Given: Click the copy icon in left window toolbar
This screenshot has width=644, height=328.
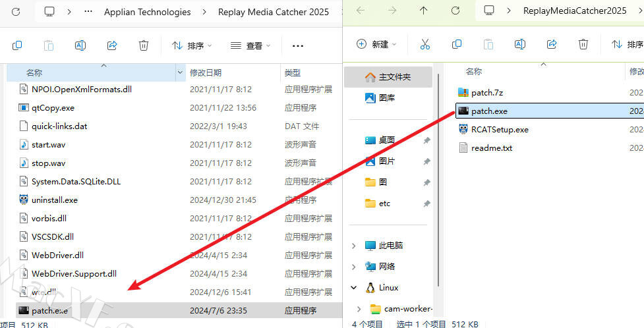Looking at the screenshot, I should pyautogui.click(x=17, y=45).
